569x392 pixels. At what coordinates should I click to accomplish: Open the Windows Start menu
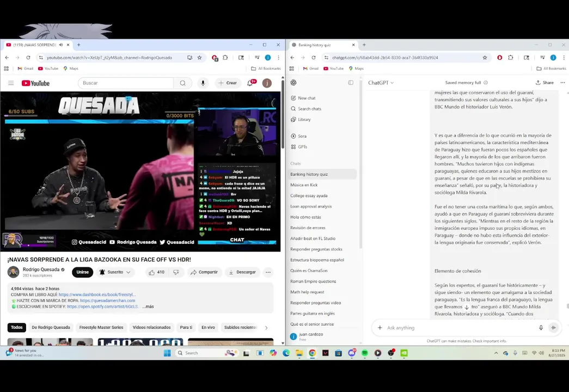coord(167,353)
